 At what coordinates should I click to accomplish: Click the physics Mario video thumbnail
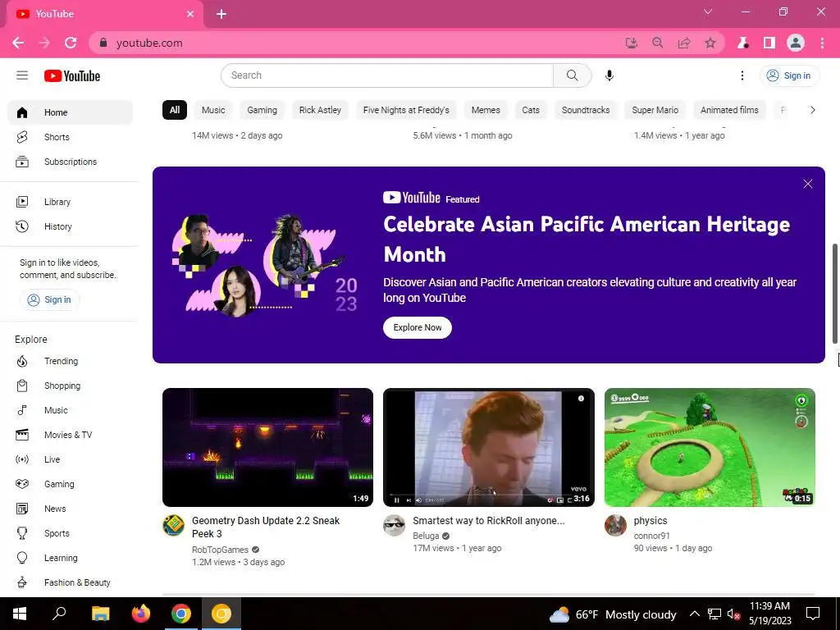coord(710,447)
